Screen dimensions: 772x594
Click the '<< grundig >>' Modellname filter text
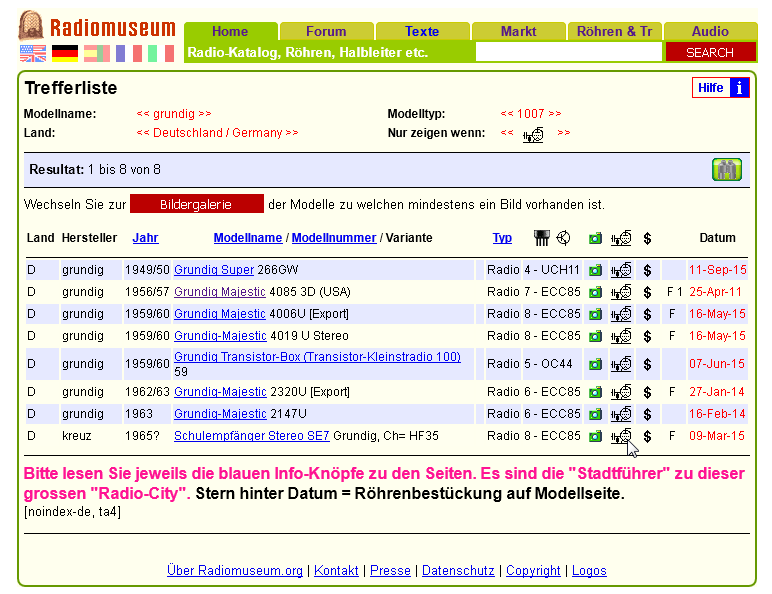174,114
